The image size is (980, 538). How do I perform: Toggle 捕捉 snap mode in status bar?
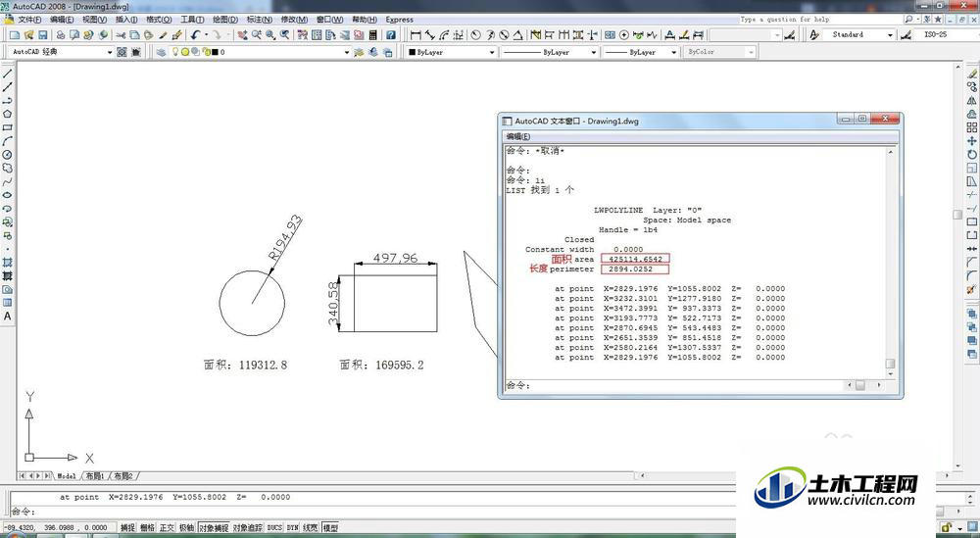[127, 528]
